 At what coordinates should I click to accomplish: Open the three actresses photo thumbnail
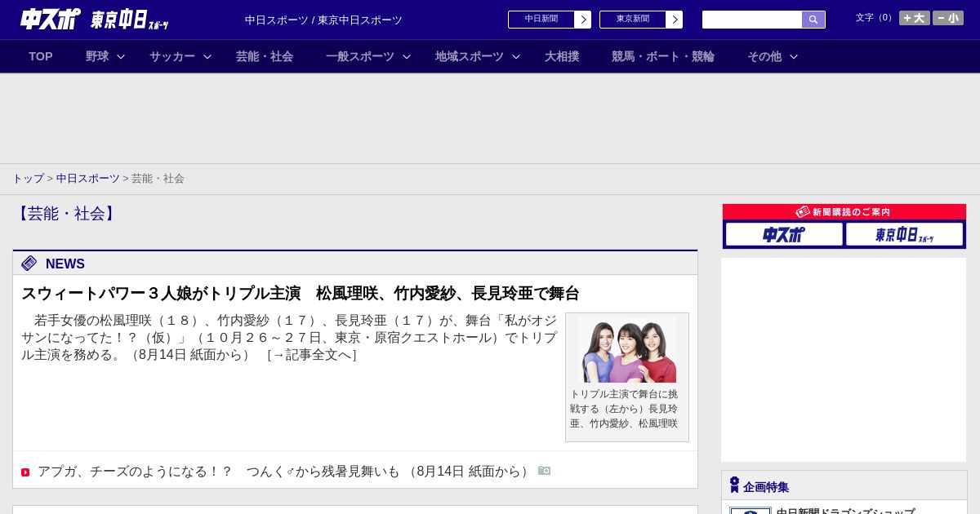(627, 350)
